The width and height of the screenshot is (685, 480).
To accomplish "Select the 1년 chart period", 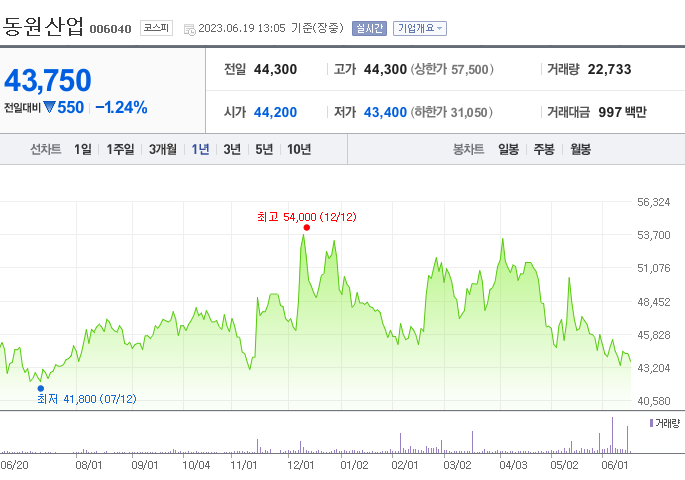I will click(201, 149).
